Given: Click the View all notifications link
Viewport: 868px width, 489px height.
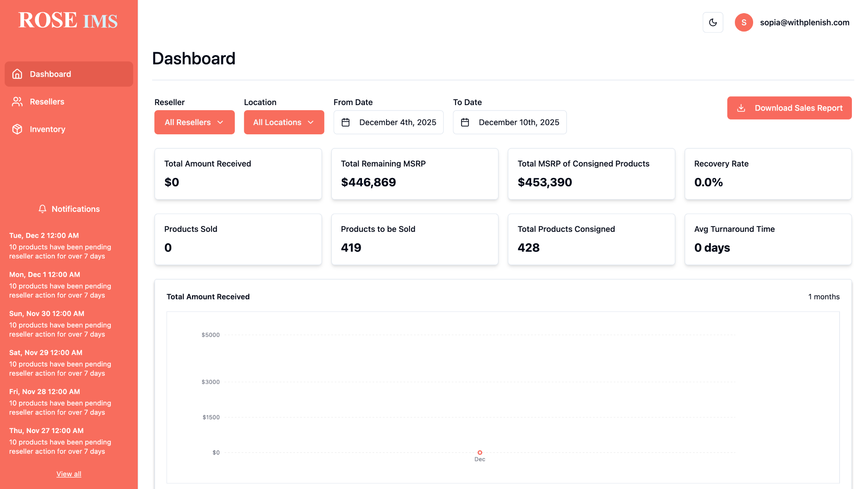Looking at the screenshot, I should [69, 473].
